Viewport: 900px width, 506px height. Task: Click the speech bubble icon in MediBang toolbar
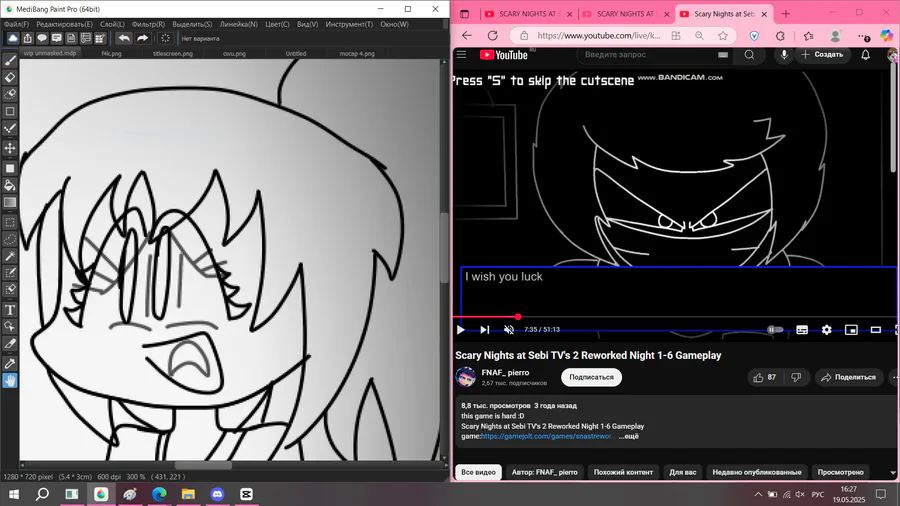42,38
